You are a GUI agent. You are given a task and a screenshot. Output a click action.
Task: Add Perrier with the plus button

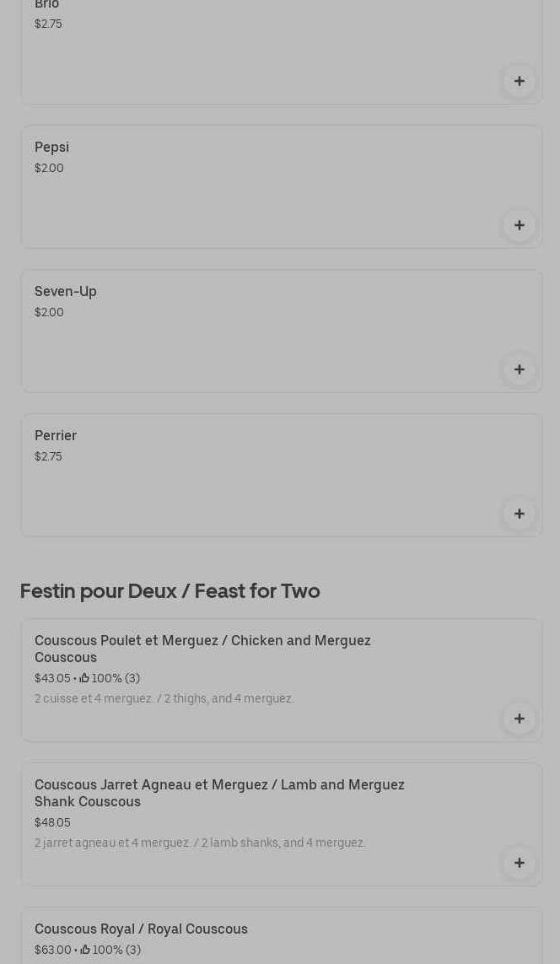pyautogui.click(x=519, y=514)
